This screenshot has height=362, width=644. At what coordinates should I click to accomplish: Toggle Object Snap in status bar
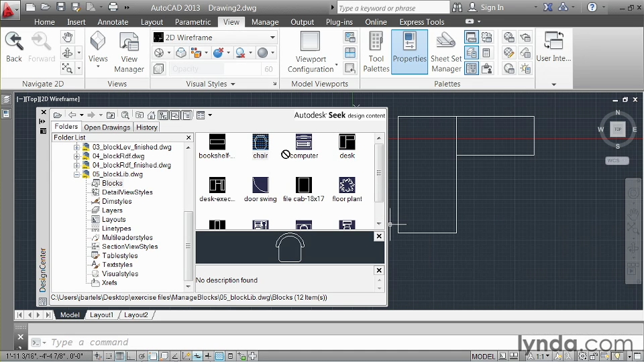pos(153,356)
